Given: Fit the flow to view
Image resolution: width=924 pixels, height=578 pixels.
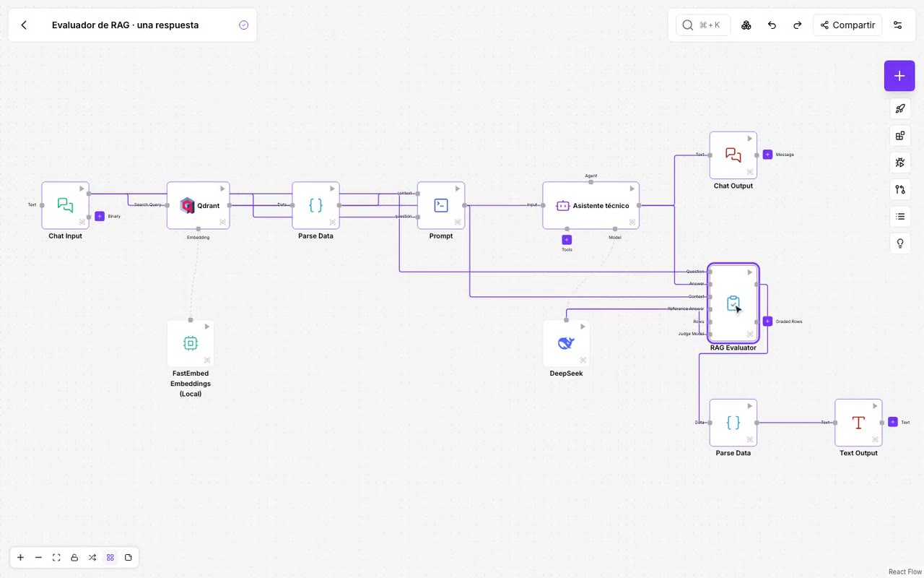Looking at the screenshot, I should (x=56, y=558).
